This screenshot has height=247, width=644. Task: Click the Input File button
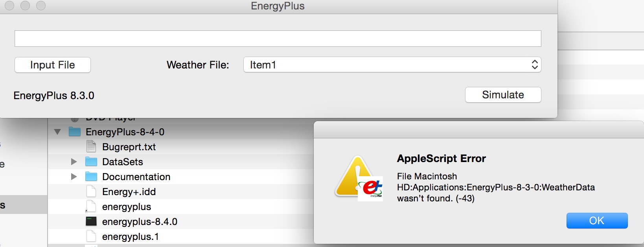point(53,65)
